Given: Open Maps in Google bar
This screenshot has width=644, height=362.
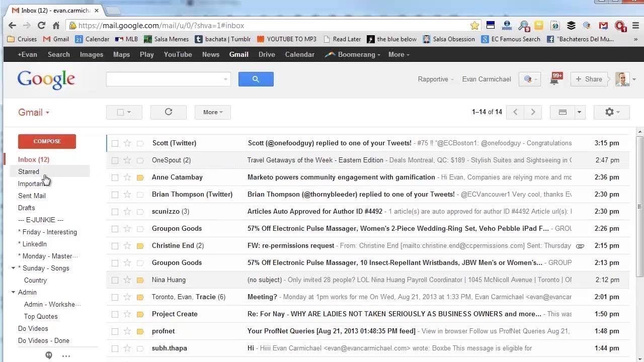Looking at the screenshot, I should tap(121, 54).
